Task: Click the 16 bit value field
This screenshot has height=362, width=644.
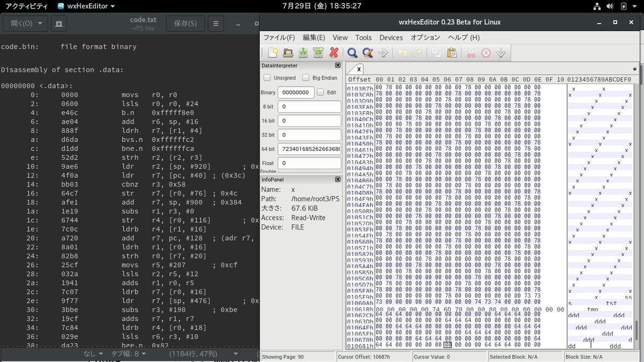Action: point(309,121)
